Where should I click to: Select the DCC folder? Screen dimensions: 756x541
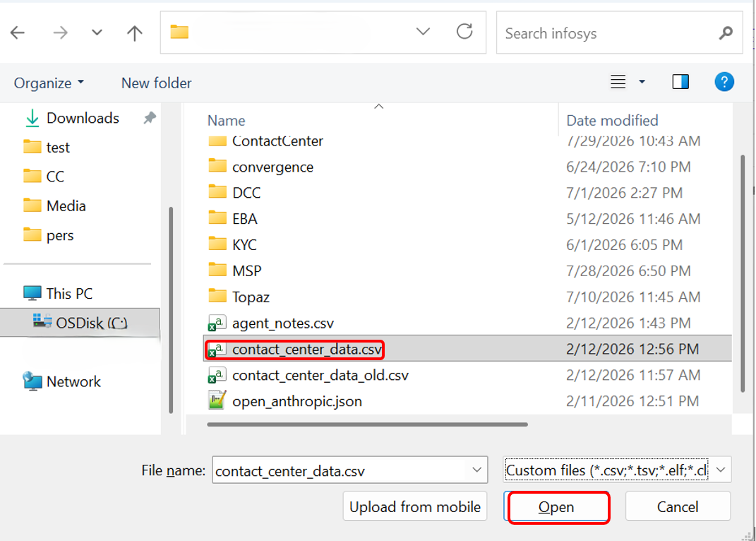246,193
